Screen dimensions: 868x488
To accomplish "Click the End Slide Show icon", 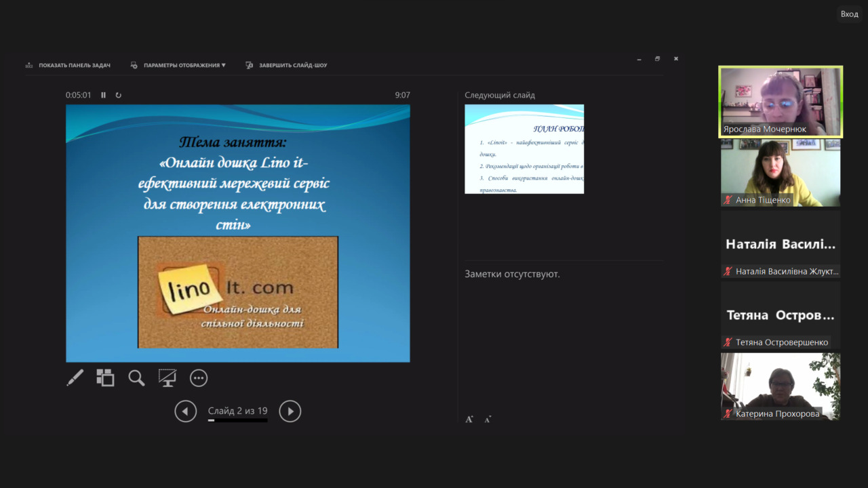I will 249,66.
